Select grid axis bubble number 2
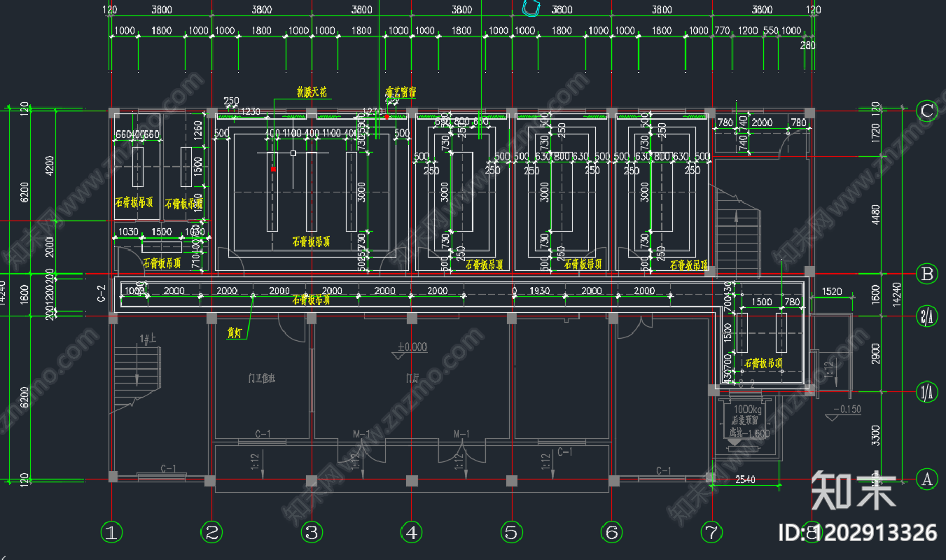 211,533
